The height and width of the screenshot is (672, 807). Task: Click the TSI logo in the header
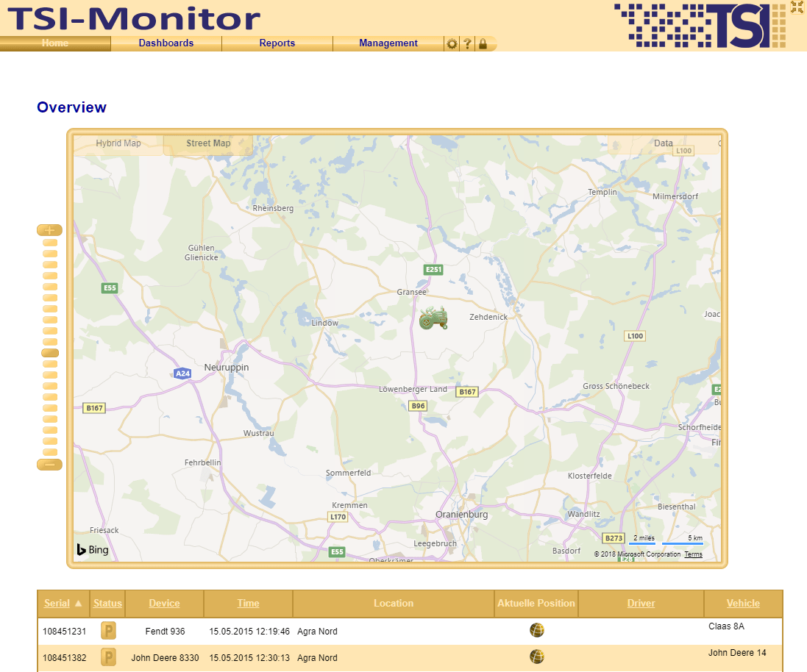point(700,26)
